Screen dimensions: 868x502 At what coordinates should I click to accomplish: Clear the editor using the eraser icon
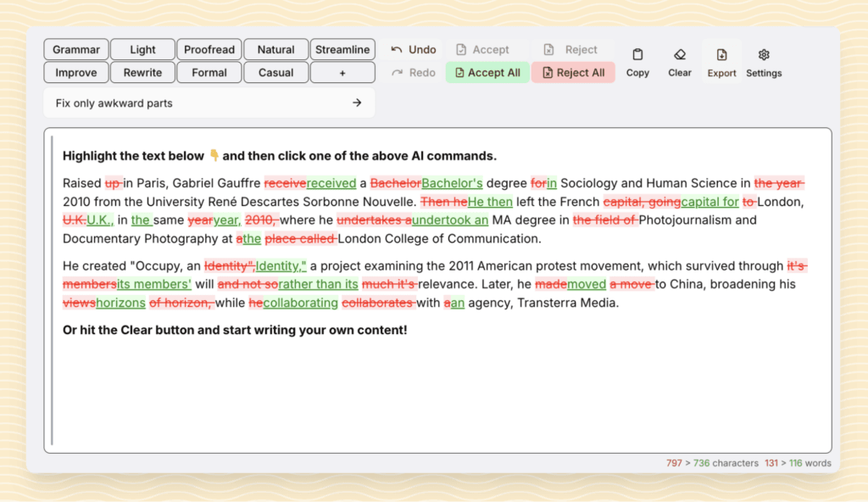tap(679, 60)
